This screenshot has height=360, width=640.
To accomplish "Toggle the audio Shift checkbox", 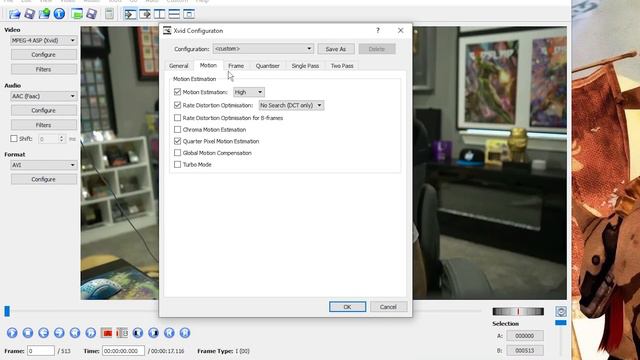I will tap(14, 139).
